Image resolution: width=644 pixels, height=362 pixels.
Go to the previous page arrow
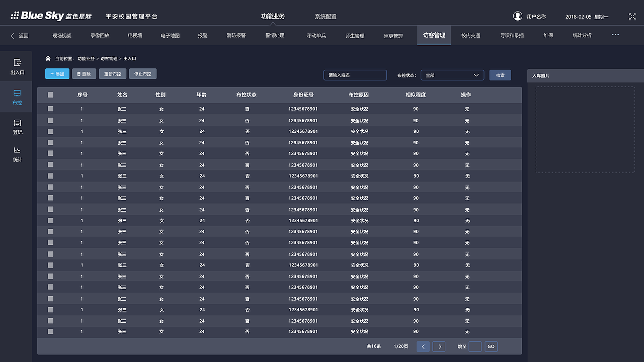point(423,346)
